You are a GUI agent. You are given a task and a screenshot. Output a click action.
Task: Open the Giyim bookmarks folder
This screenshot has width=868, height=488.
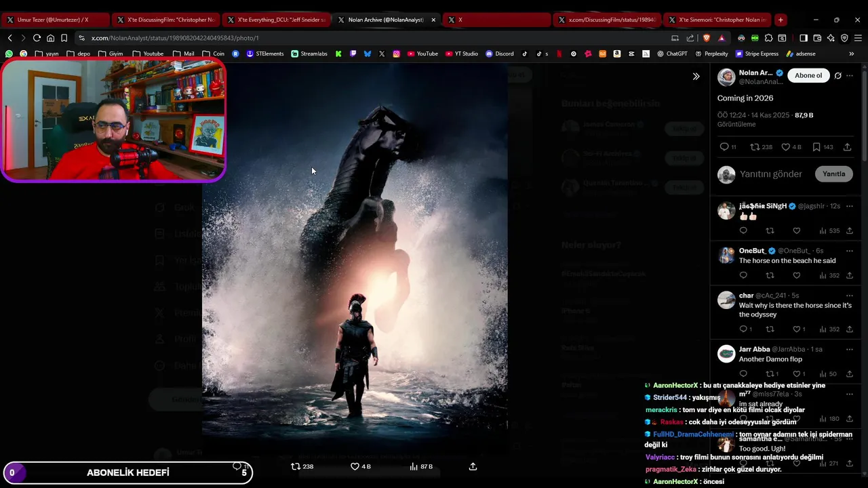pos(111,54)
